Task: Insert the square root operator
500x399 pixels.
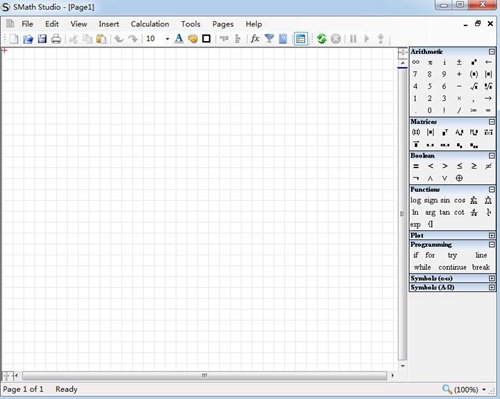Action: pos(474,86)
